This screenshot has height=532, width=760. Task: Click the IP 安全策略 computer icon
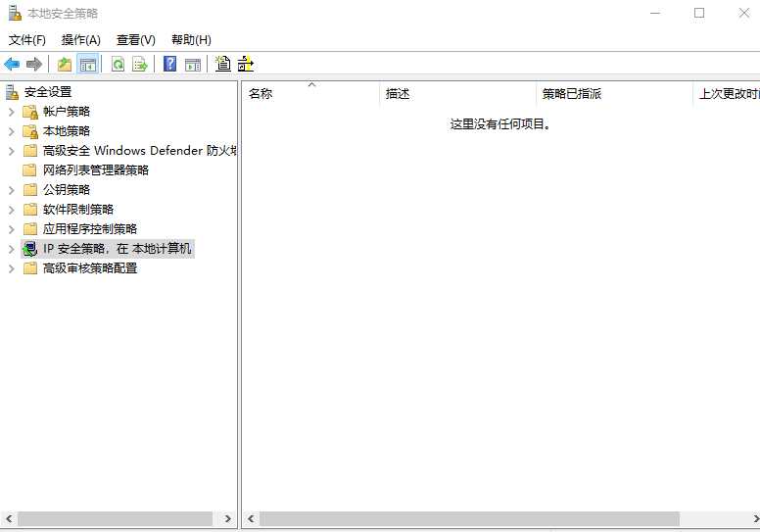(x=30, y=249)
